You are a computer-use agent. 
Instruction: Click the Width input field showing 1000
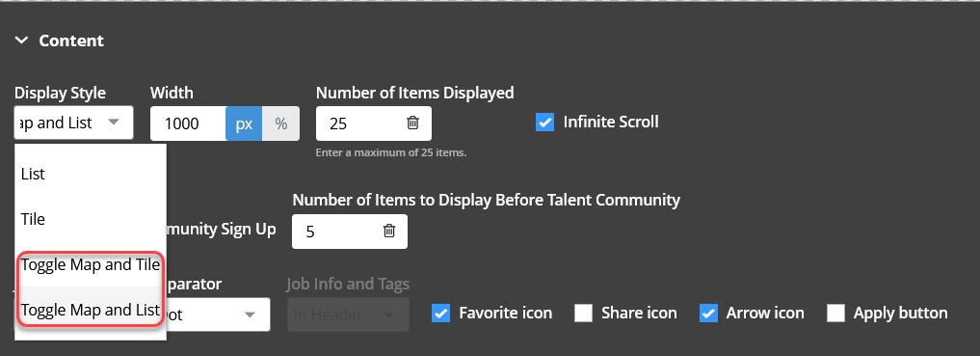click(188, 123)
